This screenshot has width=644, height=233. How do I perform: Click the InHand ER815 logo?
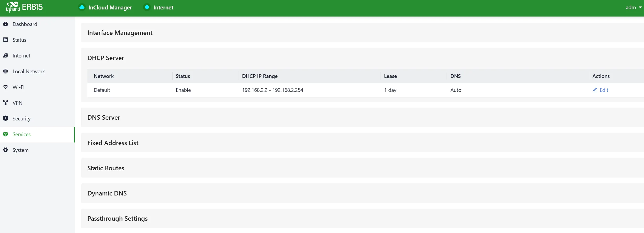click(24, 7)
